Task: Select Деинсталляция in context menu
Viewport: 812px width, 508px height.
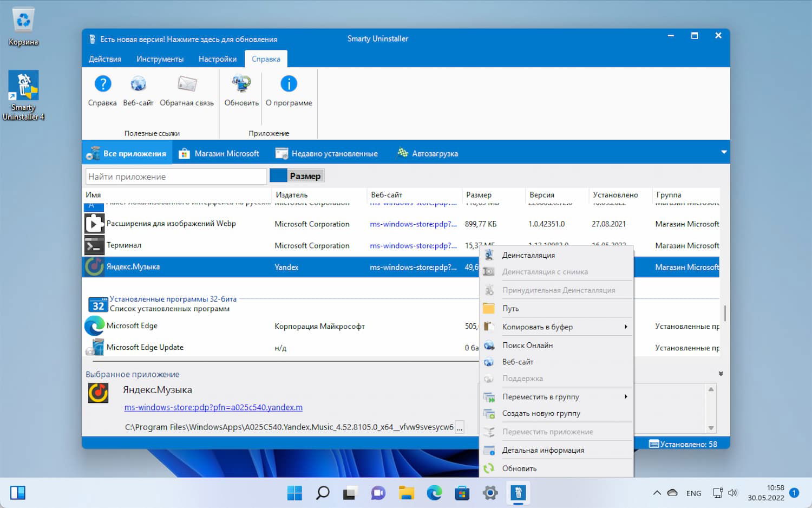Action: click(529, 255)
